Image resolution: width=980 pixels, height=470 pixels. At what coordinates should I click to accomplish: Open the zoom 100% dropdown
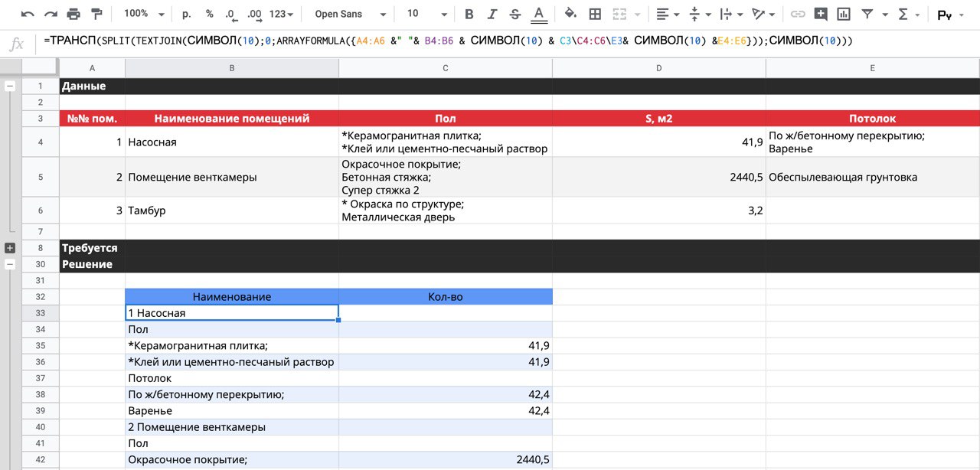point(145,14)
